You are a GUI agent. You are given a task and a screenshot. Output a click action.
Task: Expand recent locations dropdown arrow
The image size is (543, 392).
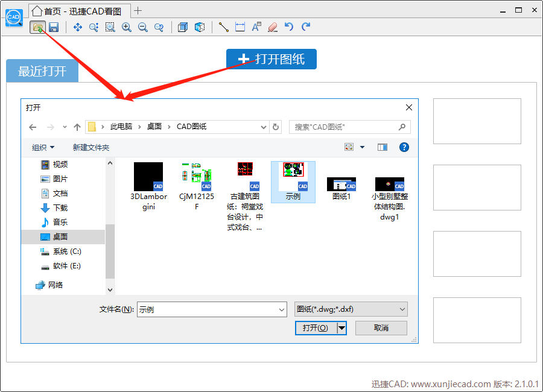(x=65, y=127)
